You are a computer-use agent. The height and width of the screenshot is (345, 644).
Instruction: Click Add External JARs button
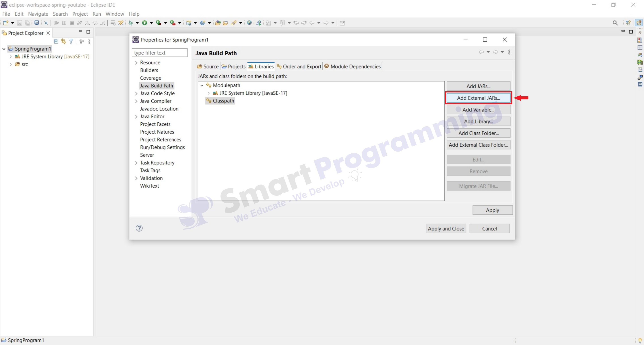(478, 98)
